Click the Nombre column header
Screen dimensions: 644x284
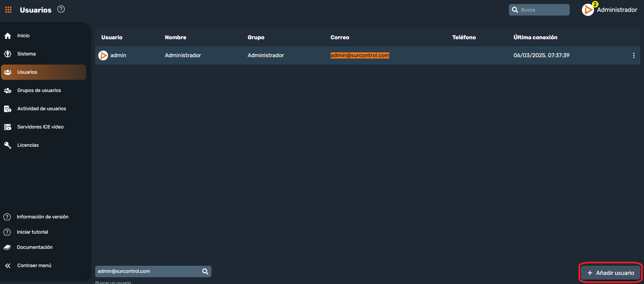coord(176,37)
